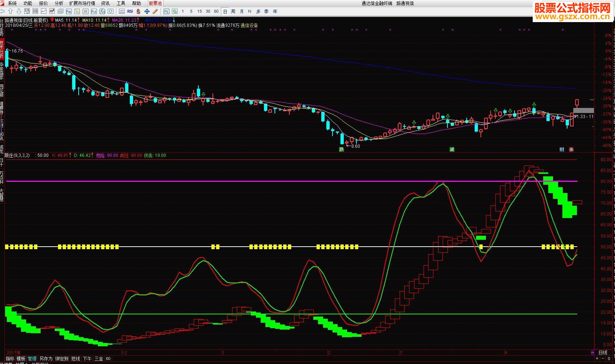Click the 另存为 bottom button
615x364 pixels.
point(46,359)
